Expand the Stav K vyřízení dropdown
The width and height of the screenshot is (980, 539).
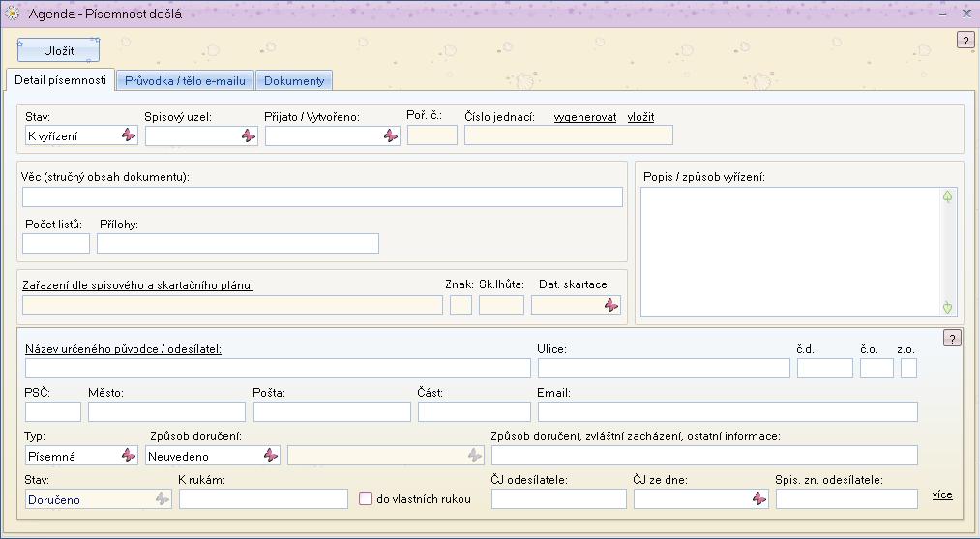(129, 136)
